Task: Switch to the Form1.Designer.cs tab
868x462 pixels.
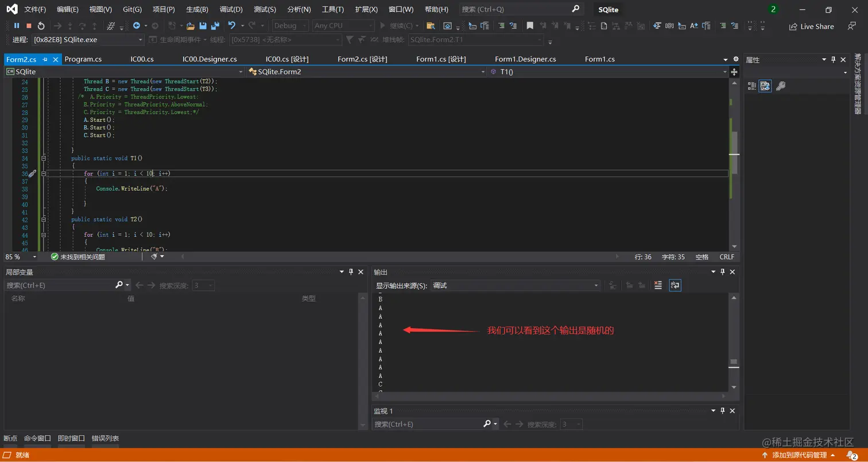Action: (525, 59)
